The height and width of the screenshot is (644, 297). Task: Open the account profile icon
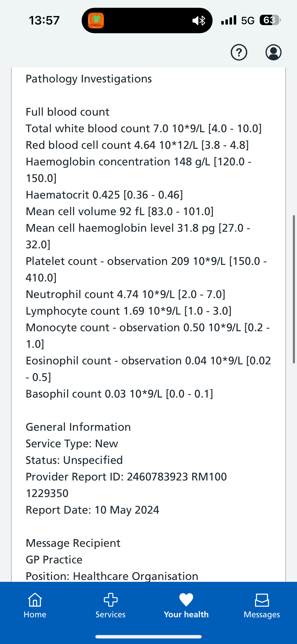(273, 52)
